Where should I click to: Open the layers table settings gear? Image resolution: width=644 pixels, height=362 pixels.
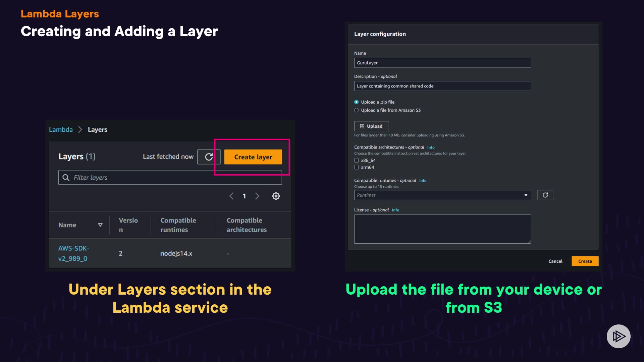276,196
